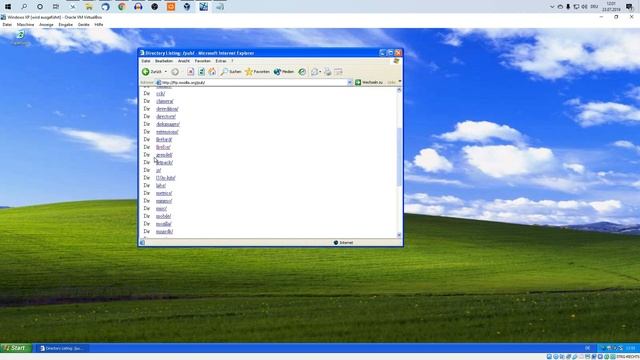Open the Extras menu
Image resolution: width=640 pixels, height=360 pixels.
pos(221,61)
